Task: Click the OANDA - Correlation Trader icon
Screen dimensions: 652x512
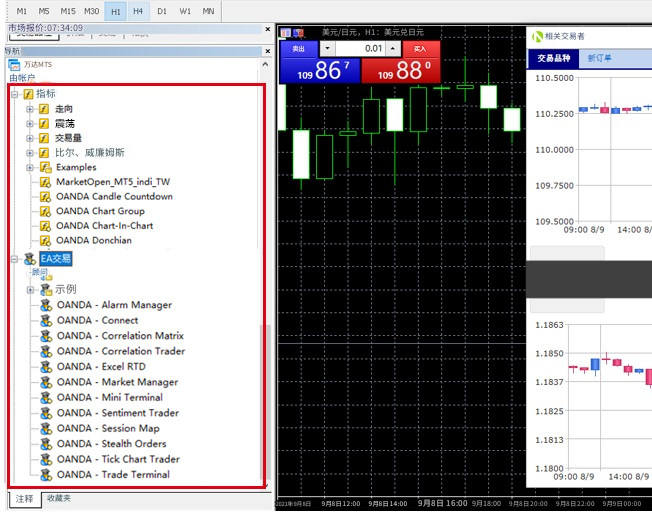Action: [x=46, y=351]
